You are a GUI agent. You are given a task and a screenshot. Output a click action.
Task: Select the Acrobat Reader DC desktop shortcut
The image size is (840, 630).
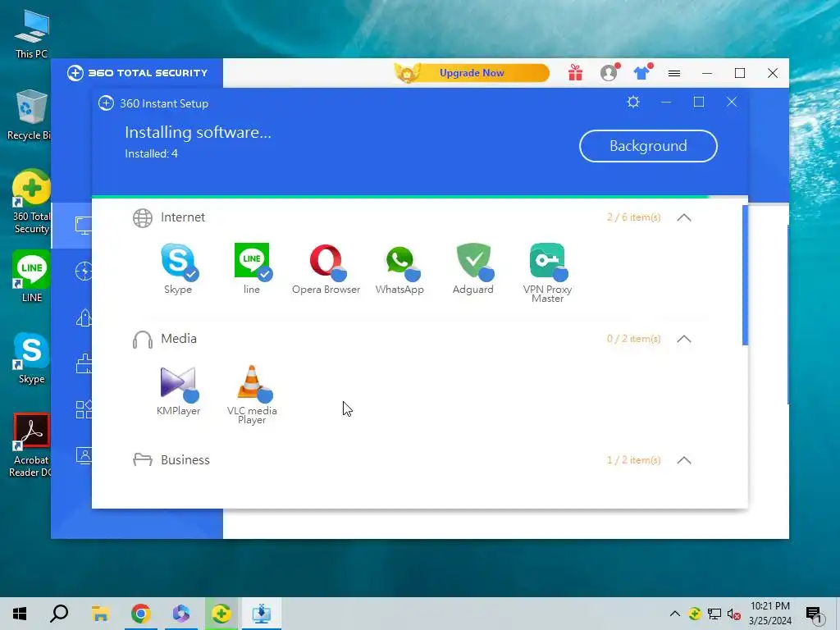coord(31,445)
